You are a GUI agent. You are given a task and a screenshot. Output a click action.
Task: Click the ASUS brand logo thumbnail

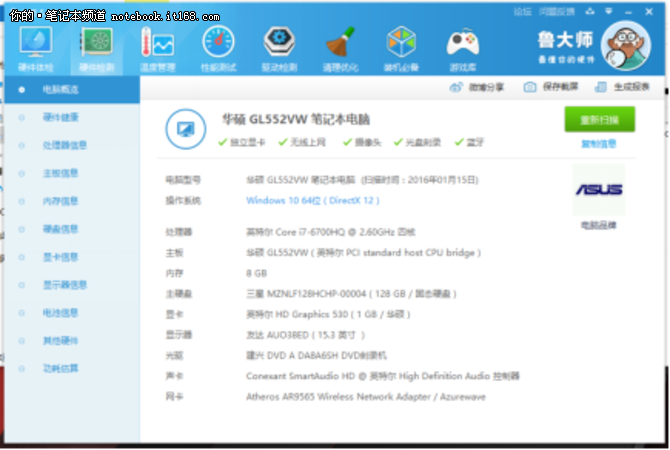[x=598, y=190]
